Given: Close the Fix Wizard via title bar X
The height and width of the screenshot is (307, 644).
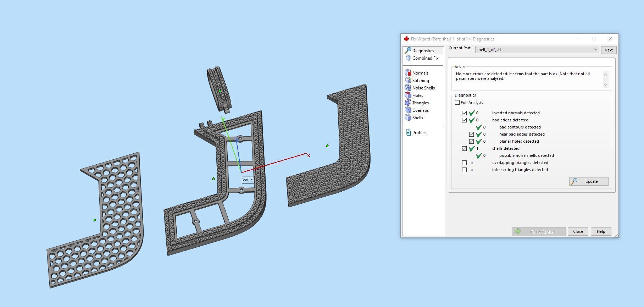Looking at the screenshot, I should coord(610,39).
